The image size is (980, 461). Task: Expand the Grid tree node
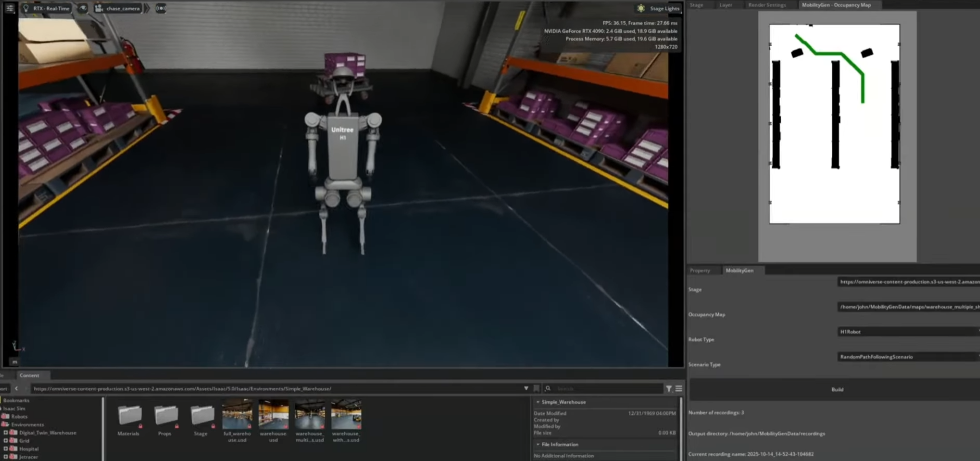6,441
